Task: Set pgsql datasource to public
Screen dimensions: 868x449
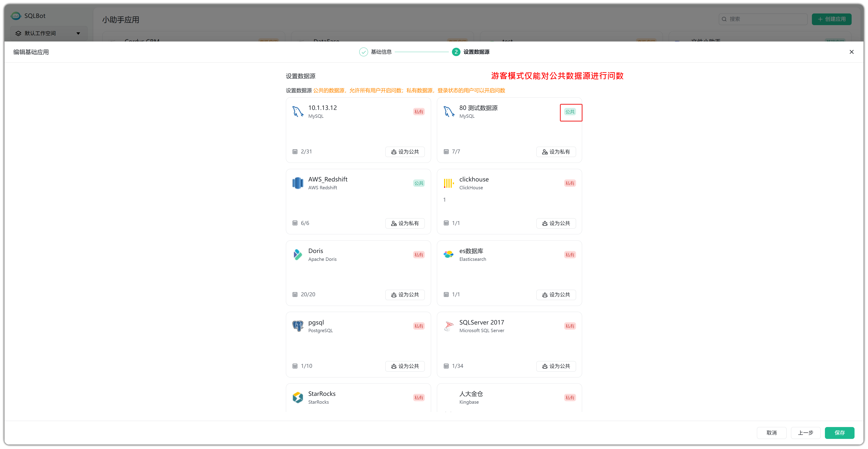Action: [x=405, y=366]
